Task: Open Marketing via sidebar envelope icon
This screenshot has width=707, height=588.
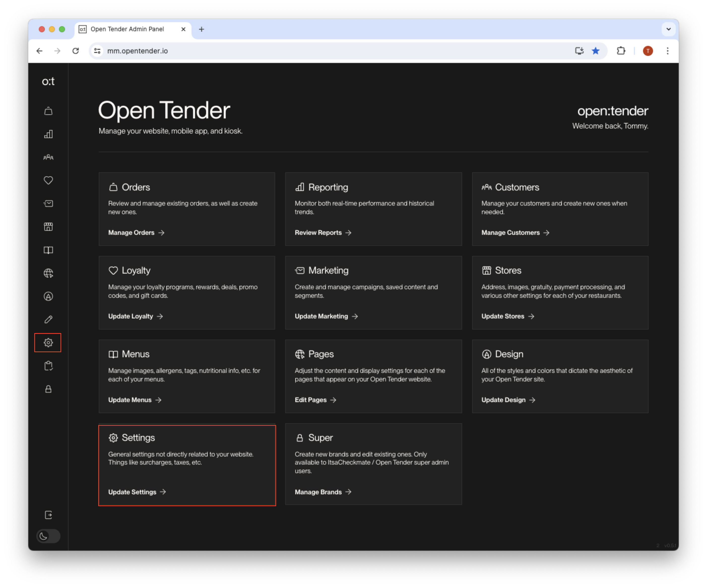Action: pos(48,204)
